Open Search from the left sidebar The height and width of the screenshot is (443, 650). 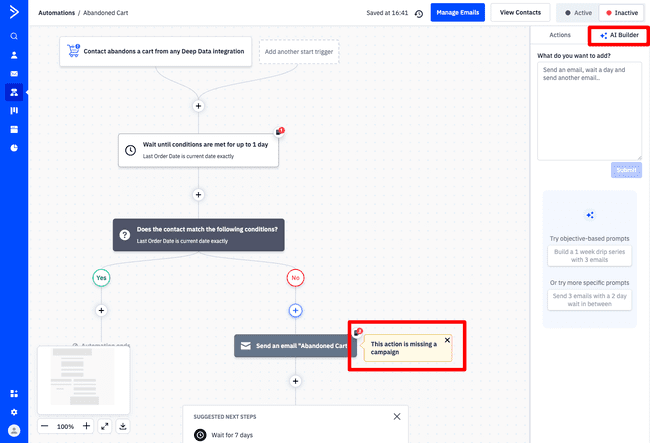pos(14,36)
